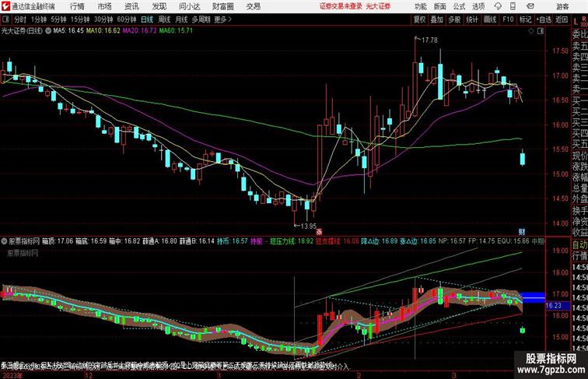588x379 pixels.
Task: Click the 涨 marker under the chart
Action: [319, 231]
